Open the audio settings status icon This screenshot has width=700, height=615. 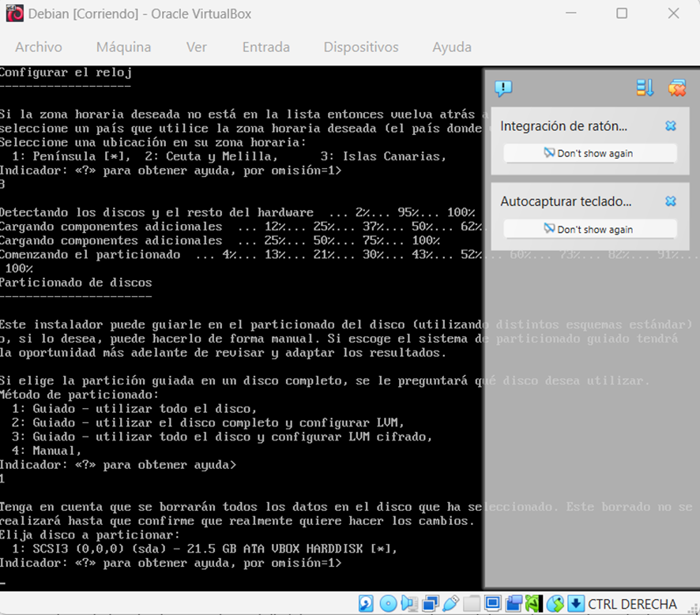(x=408, y=604)
